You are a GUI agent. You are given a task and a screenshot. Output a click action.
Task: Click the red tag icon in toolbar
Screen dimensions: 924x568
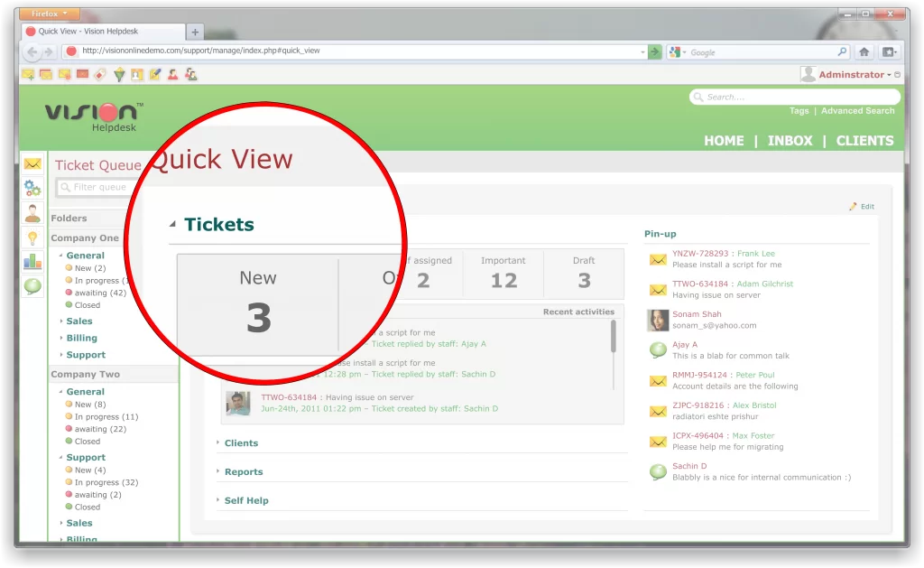coord(100,75)
